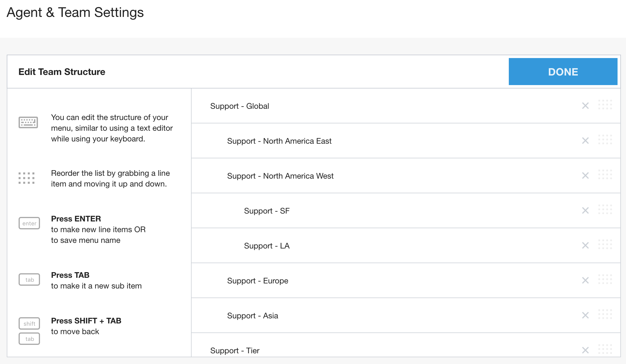Grab the drag handle for Support - Global
This screenshot has height=364, width=626.
(x=605, y=105)
